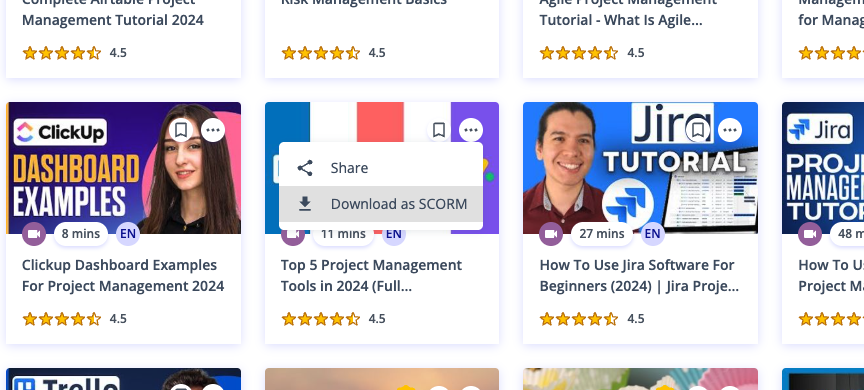Click the 4.5 rating under Risk Management card
Screen dimensions: 864x390
377,53
